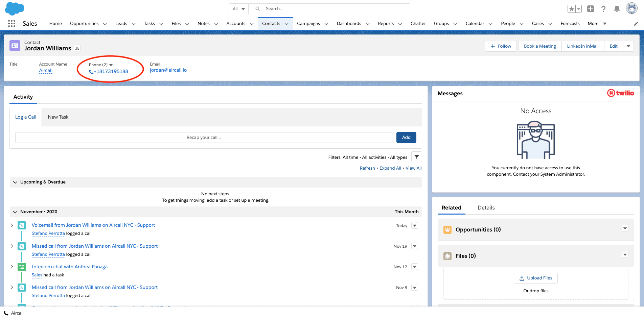
Task: Open the App Launcher grid icon
Action: 11,23
